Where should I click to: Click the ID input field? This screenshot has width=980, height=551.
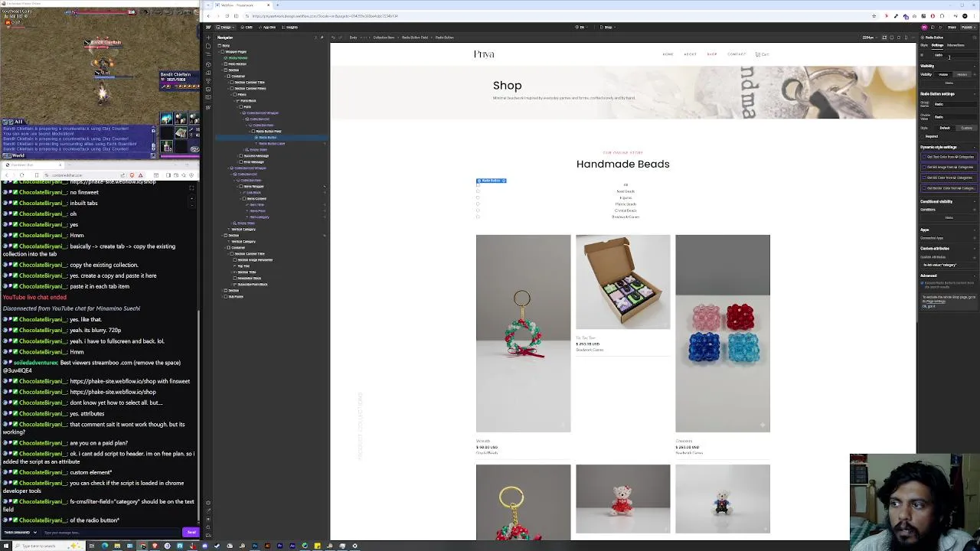click(954, 55)
